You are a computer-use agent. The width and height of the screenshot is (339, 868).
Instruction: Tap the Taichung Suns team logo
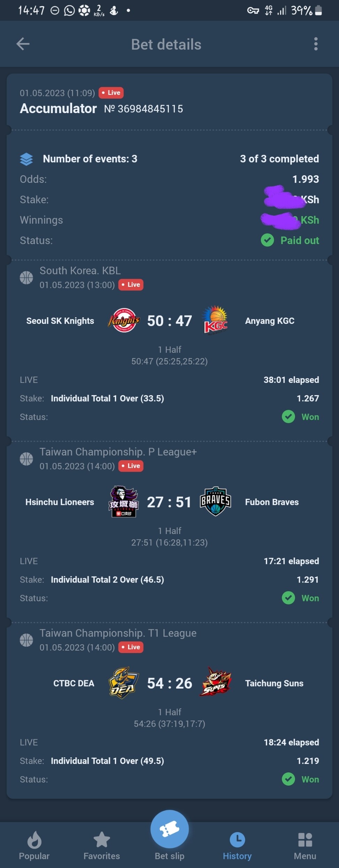pos(216,682)
